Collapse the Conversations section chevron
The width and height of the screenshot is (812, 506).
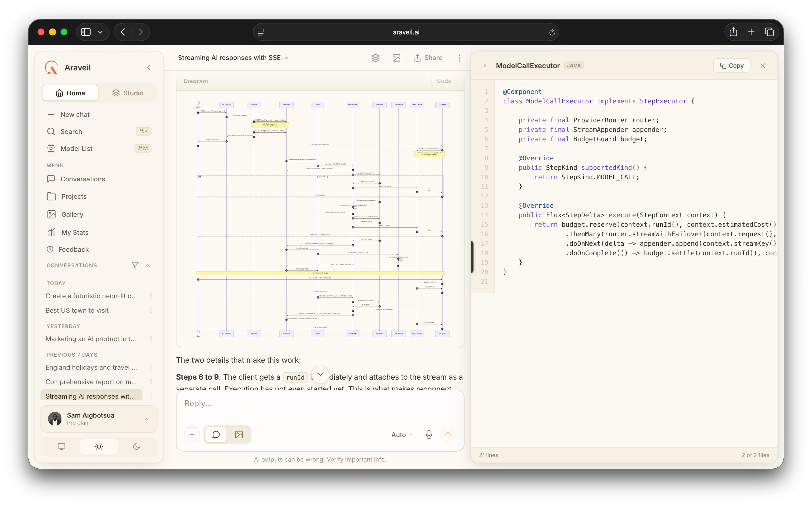tap(148, 265)
